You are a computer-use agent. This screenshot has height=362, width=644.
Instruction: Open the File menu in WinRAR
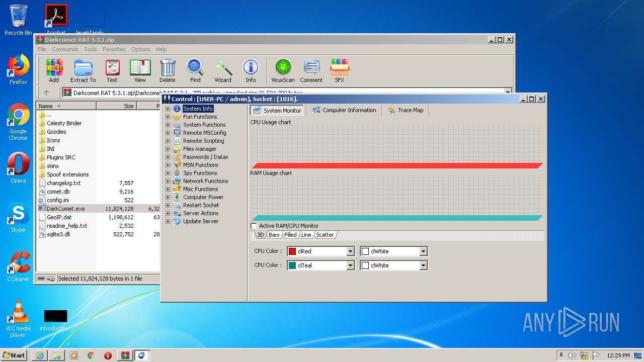[42, 49]
